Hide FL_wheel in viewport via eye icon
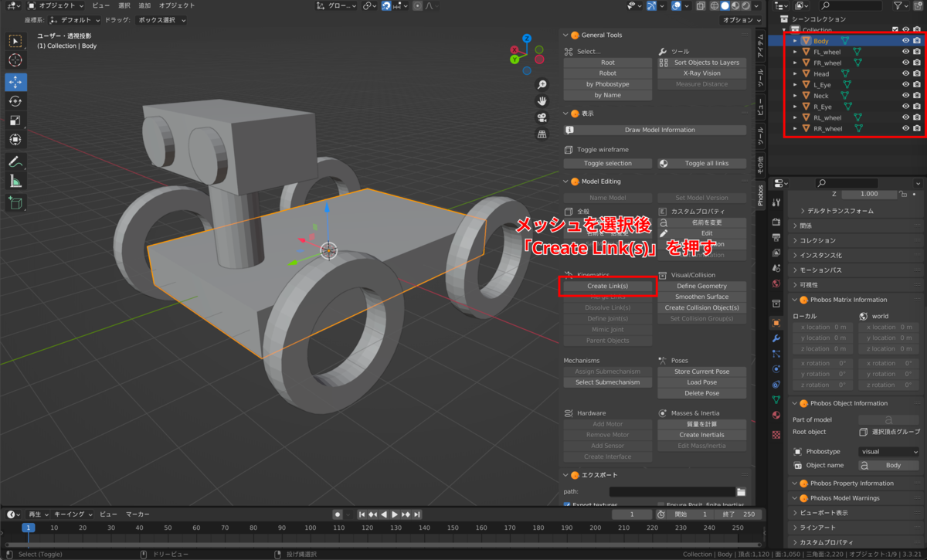The height and width of the screenshot is (560, 927). point(905,52)
